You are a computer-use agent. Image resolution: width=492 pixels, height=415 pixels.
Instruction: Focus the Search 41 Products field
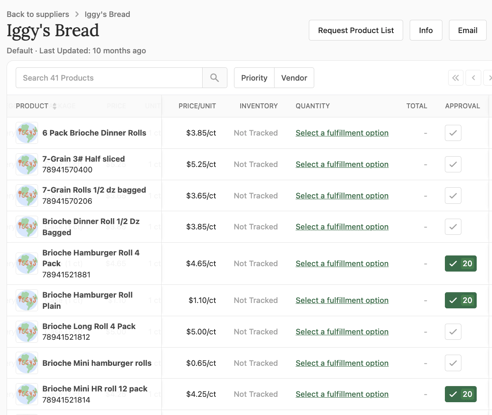pyautogui.click(x=109, y=78)
